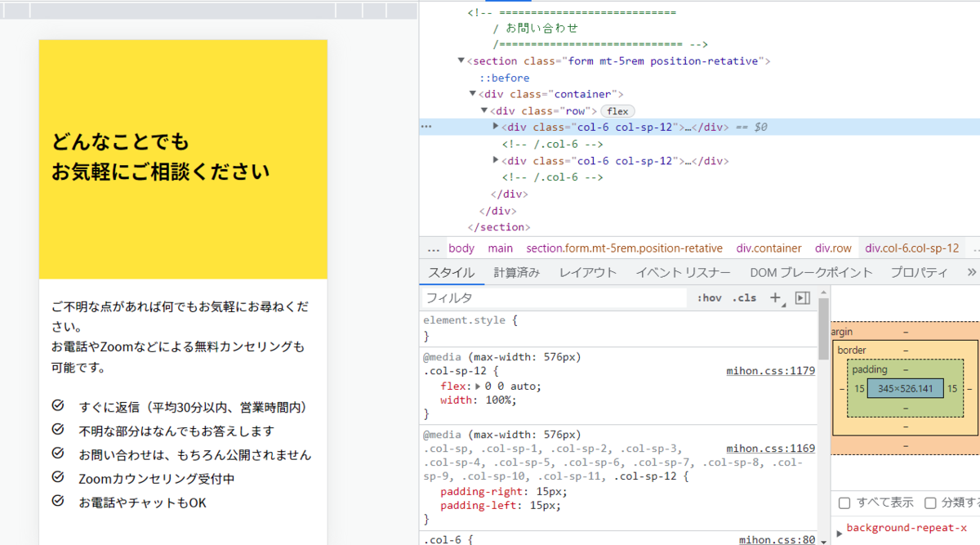Switch to the 計算済み tab

tap(516, 273)
